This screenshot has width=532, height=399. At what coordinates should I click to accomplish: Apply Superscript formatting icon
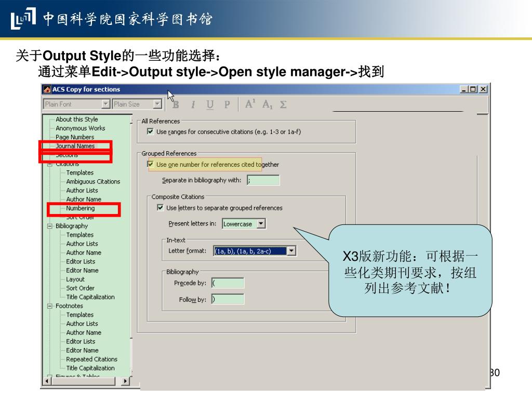point(250,104)
